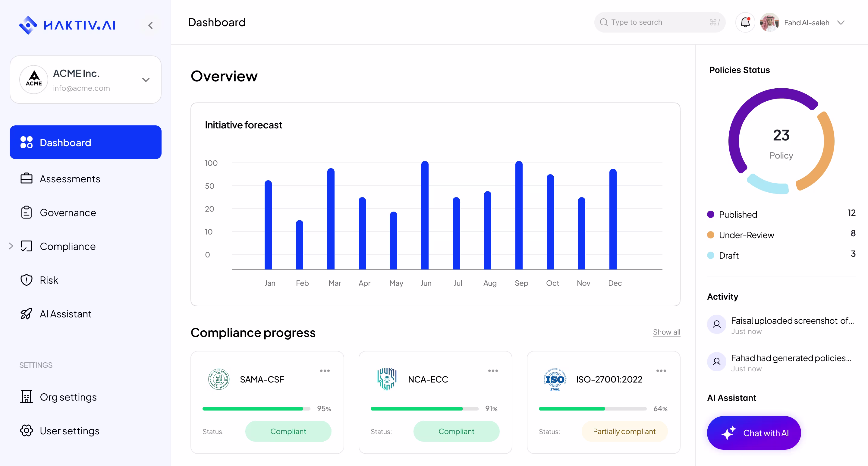Go to Assessments in sidebar
Image resolution: width=868 pixels, height=466 pixels.
pos(70,178)
